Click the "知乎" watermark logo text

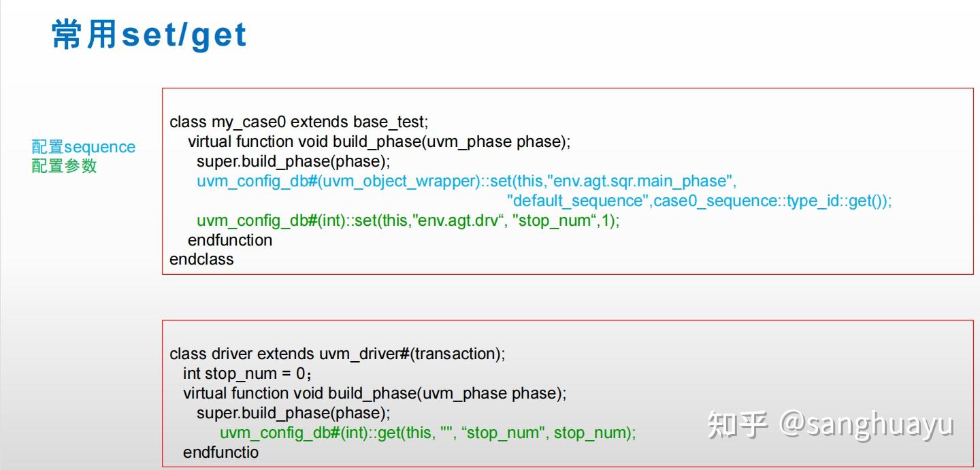click(738, 424)
